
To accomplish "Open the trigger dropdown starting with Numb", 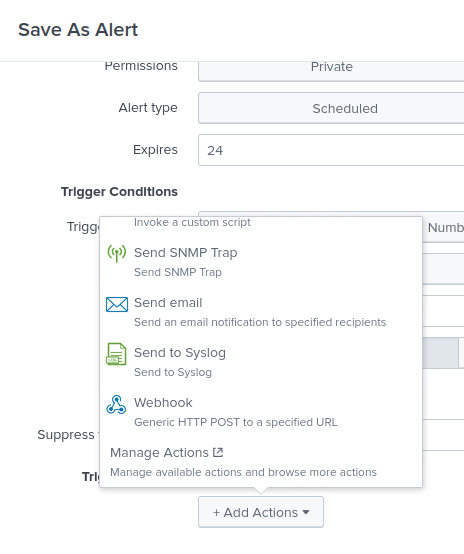I will [x=444, y=228].
